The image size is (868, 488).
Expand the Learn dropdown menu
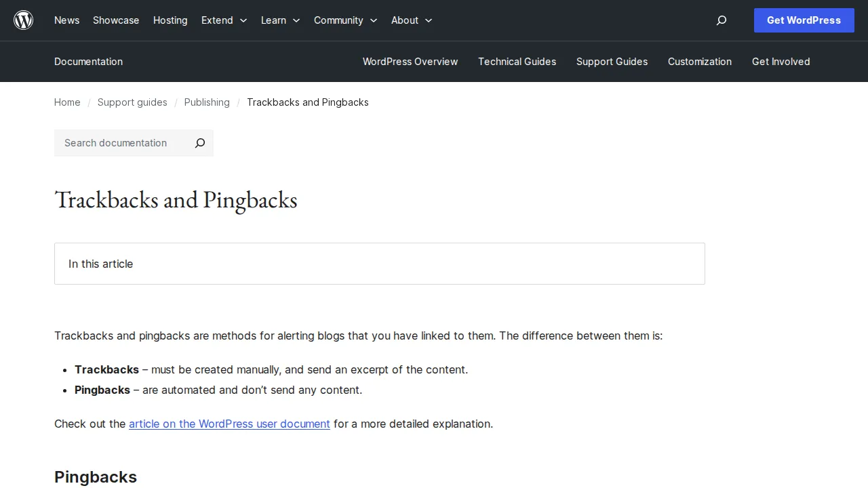(x=280, y=20)
